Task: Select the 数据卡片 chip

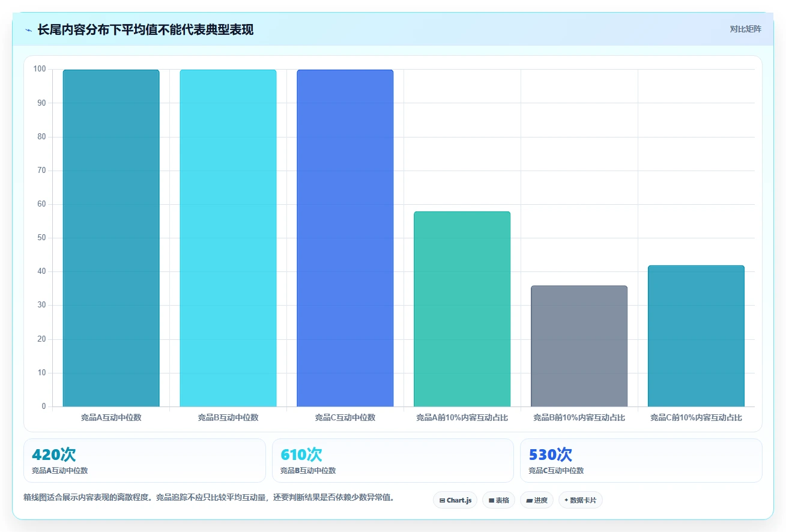Action: 581,500
